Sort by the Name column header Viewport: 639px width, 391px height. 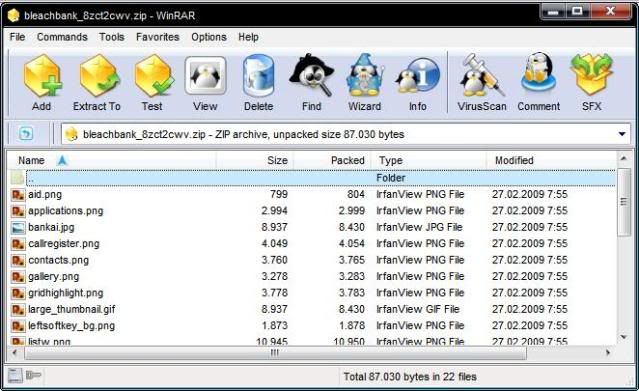112,160
